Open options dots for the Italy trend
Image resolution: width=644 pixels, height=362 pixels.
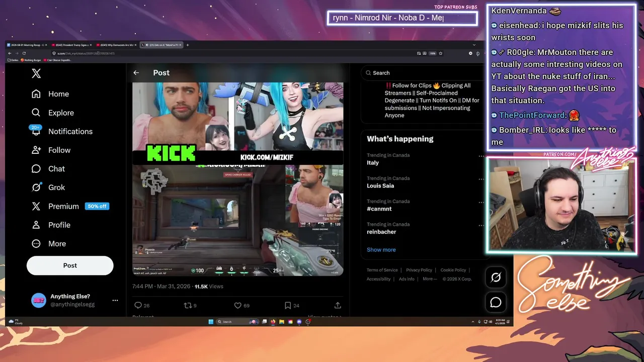coord(481,156)
